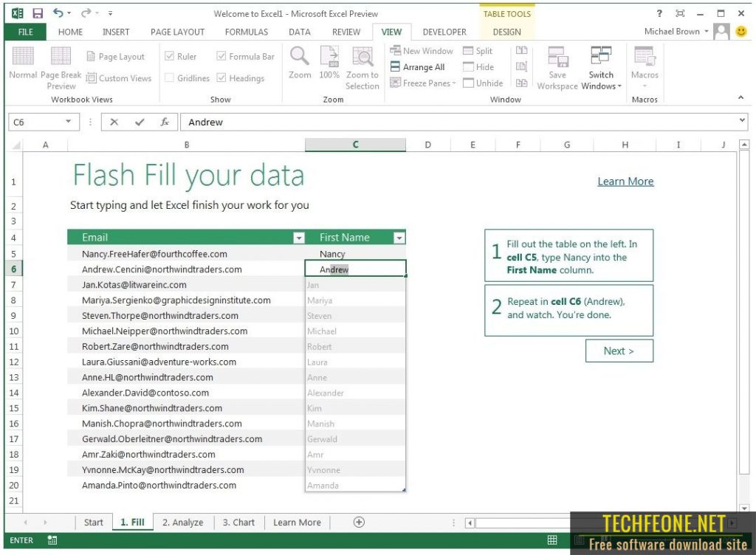Select the '2. Analyze' sheet tab
Viewport: 756px width, 555px height.
coord(183,523)
